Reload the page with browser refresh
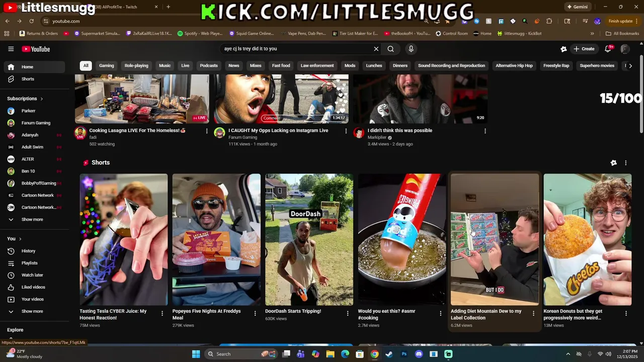This screenshot has width=644, height=362. coord(31,21)
